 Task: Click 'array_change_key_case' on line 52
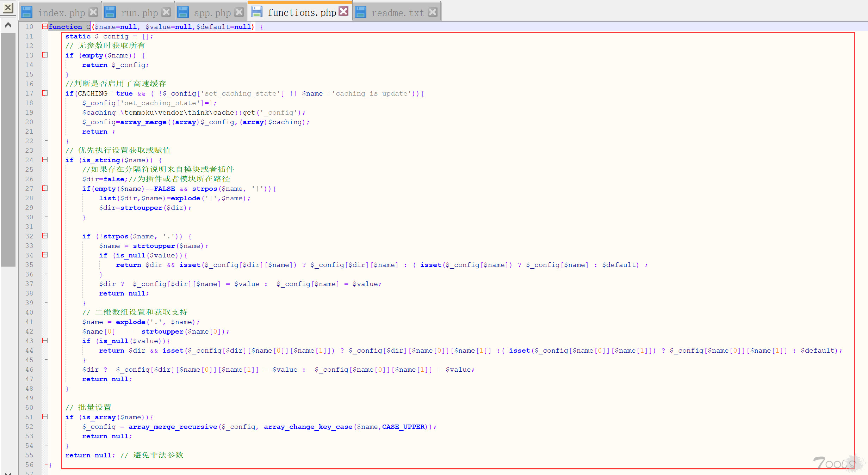(308, 427)
